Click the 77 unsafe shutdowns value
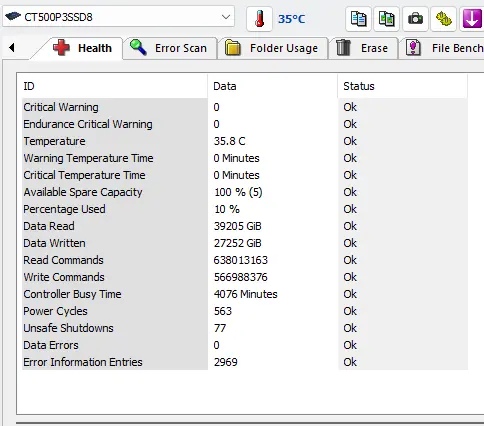The image size is (484, 426). [220, 328]
